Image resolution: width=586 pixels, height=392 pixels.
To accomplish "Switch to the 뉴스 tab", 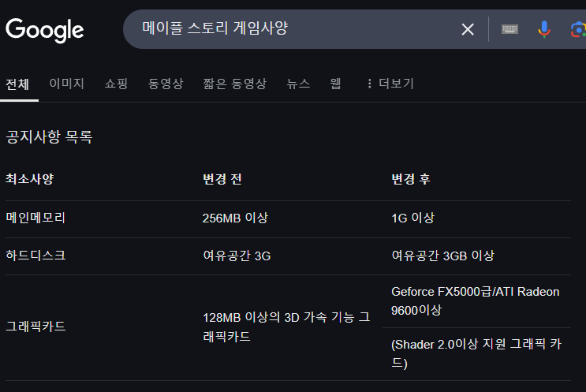I will tap(298, 84).
